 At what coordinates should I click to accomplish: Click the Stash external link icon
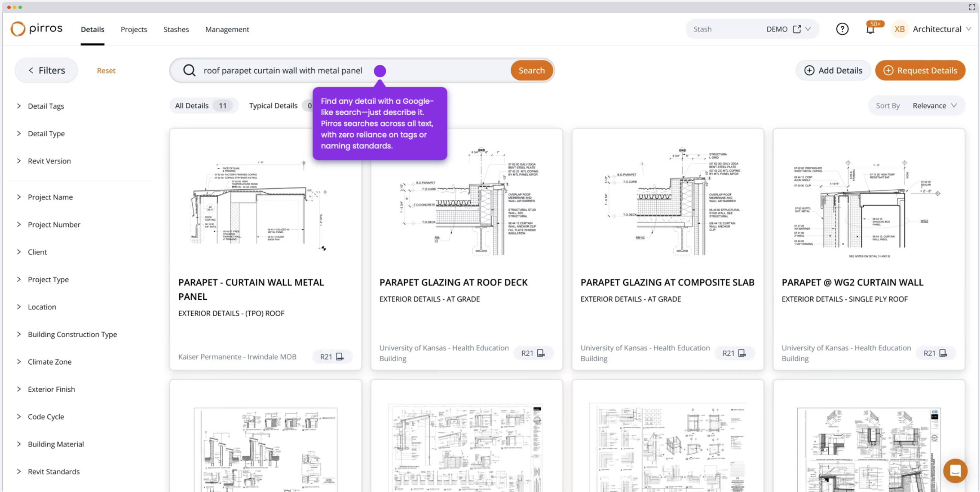796,29
